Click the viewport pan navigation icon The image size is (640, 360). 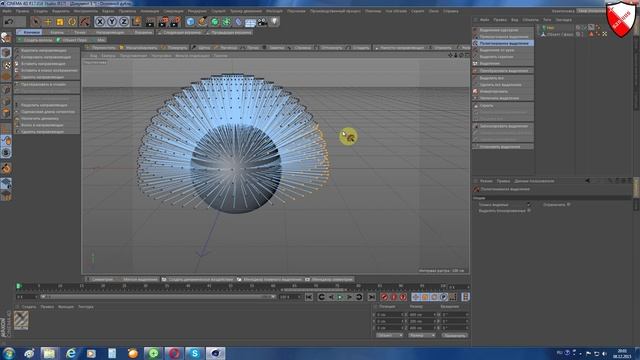tap(450, 55)
